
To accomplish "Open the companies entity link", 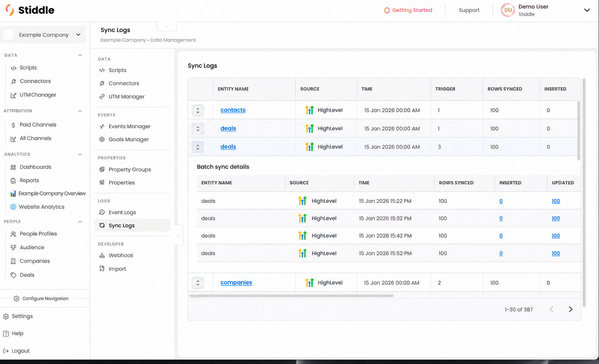I will point(236,283).
